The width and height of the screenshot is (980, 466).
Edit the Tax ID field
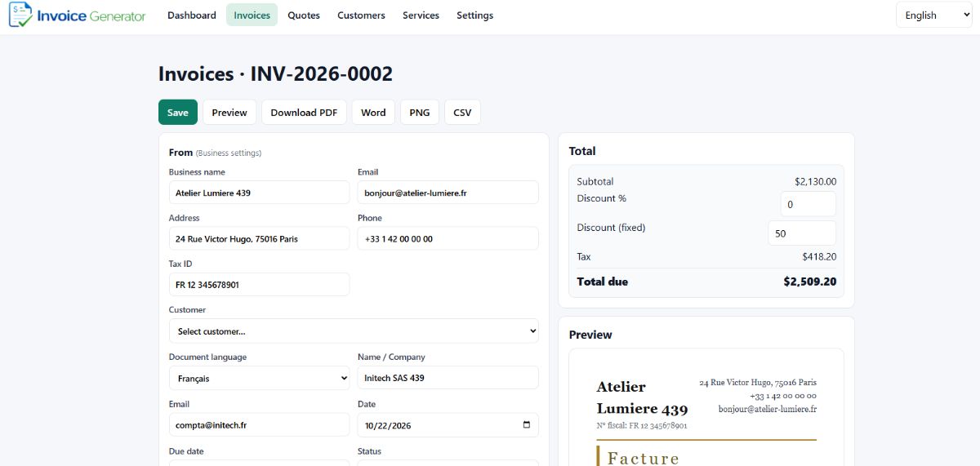click(x=259, y=284)
